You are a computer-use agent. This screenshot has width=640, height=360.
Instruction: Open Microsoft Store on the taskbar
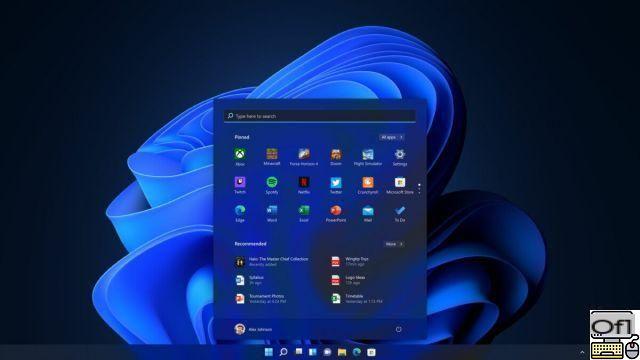(x=371, y=352)
